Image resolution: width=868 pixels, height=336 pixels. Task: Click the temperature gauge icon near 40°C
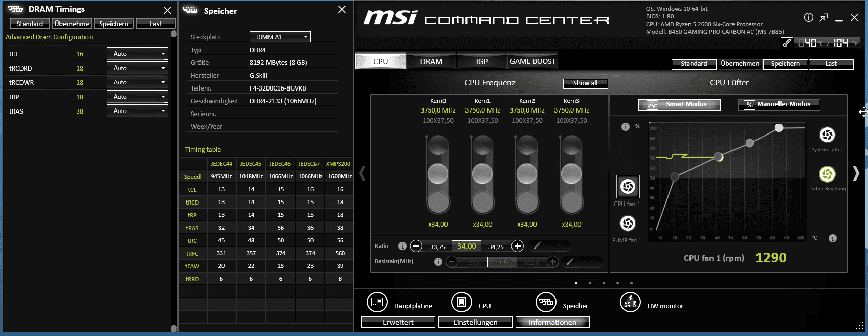tap(787, 43)
